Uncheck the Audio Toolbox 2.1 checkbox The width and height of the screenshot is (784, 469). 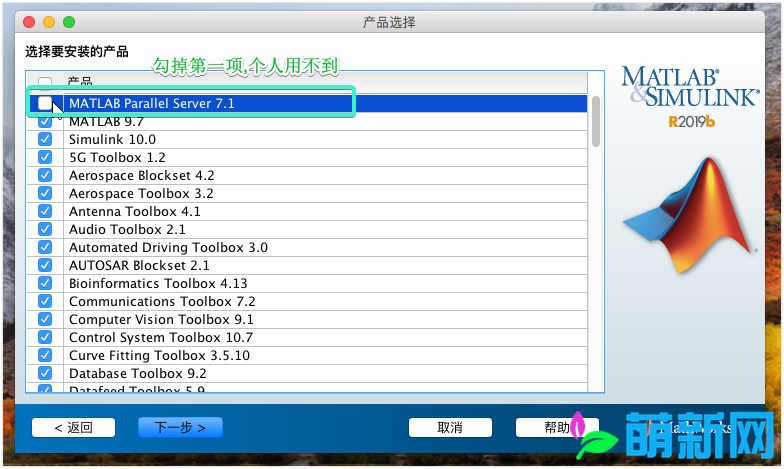coord(45,229)
